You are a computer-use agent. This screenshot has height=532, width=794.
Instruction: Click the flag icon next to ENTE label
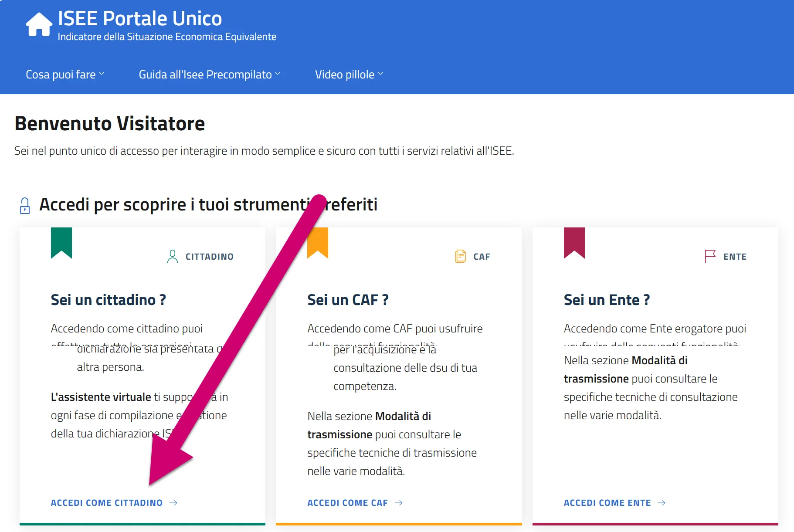710,256
